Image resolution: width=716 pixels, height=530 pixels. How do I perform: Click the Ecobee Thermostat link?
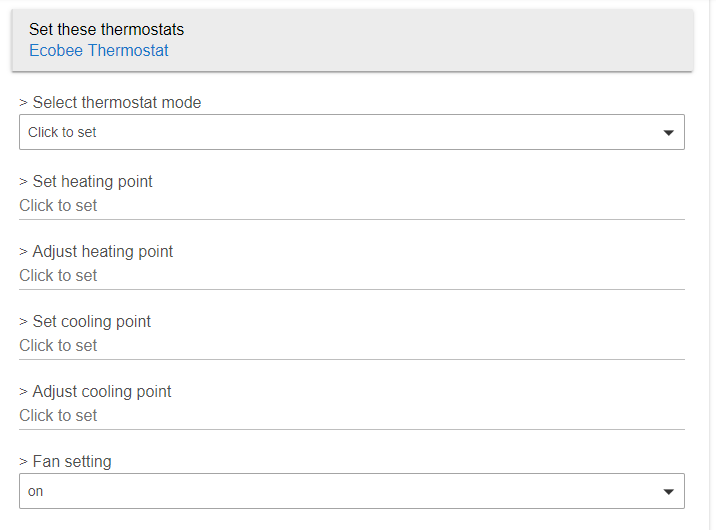coord(98,50)
